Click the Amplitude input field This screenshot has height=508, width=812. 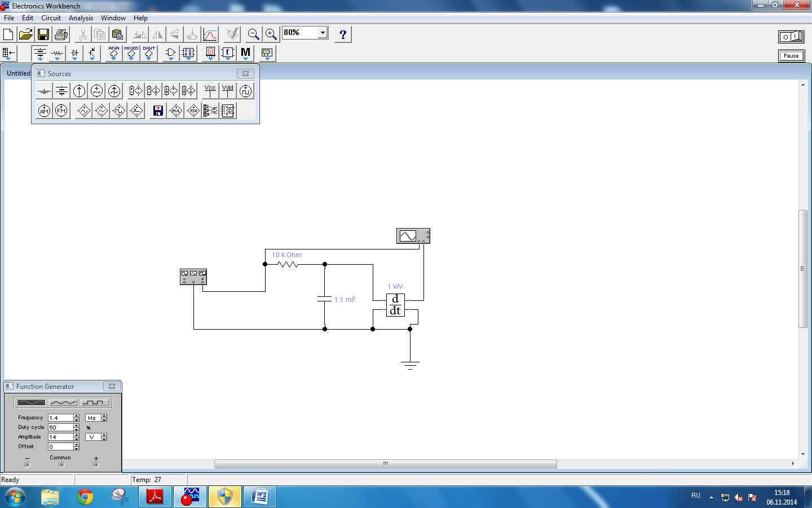[61, 437]
